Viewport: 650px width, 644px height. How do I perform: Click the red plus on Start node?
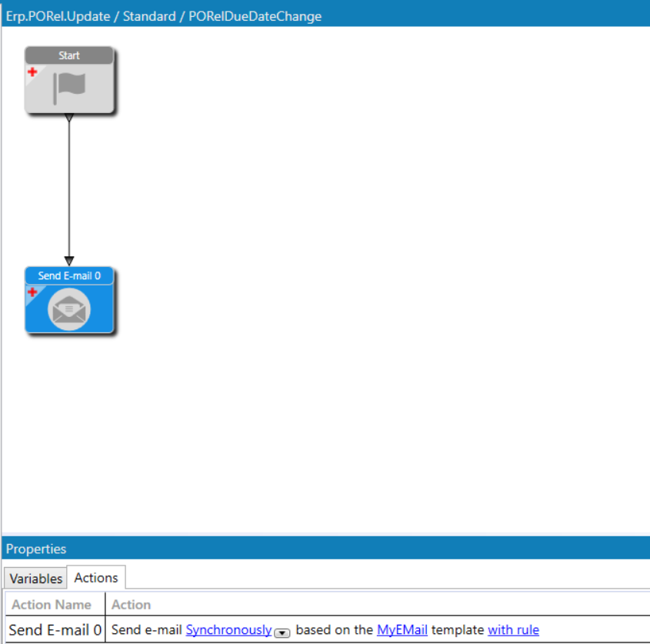32,72
